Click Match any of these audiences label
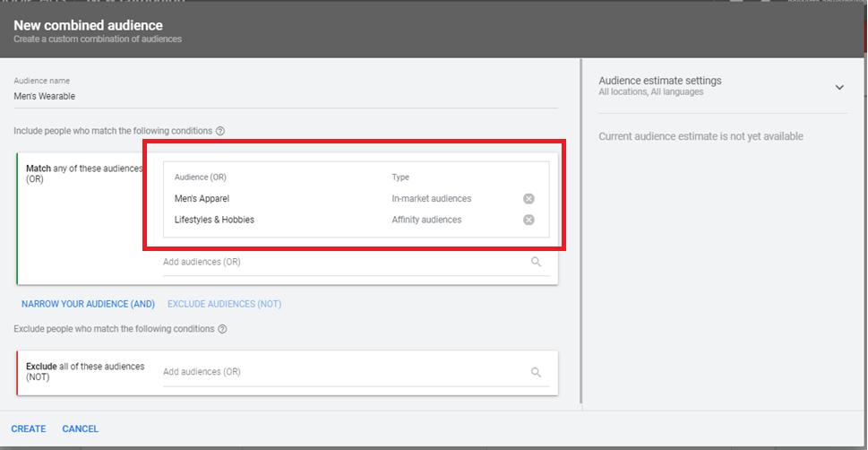Screen dimensions: 868x450 84,174
